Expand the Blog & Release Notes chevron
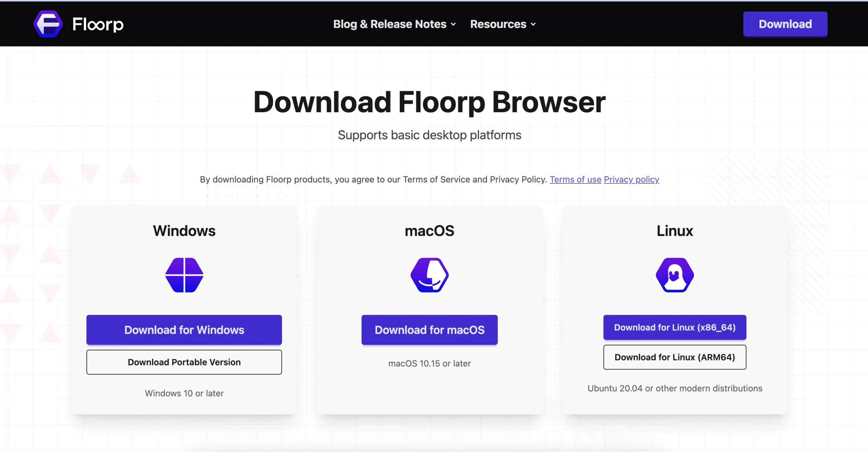This screenshot has height=452, width=868. pos(453,24)
